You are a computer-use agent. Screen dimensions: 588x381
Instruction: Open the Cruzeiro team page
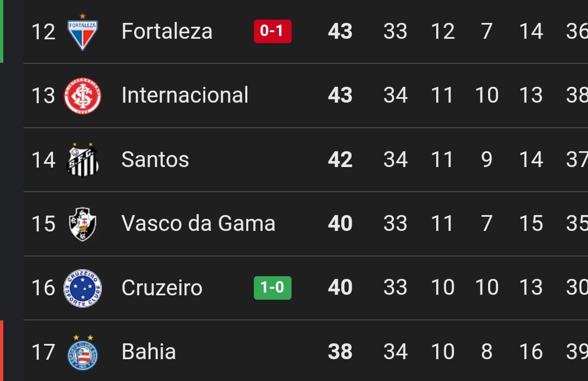(162, 288)
